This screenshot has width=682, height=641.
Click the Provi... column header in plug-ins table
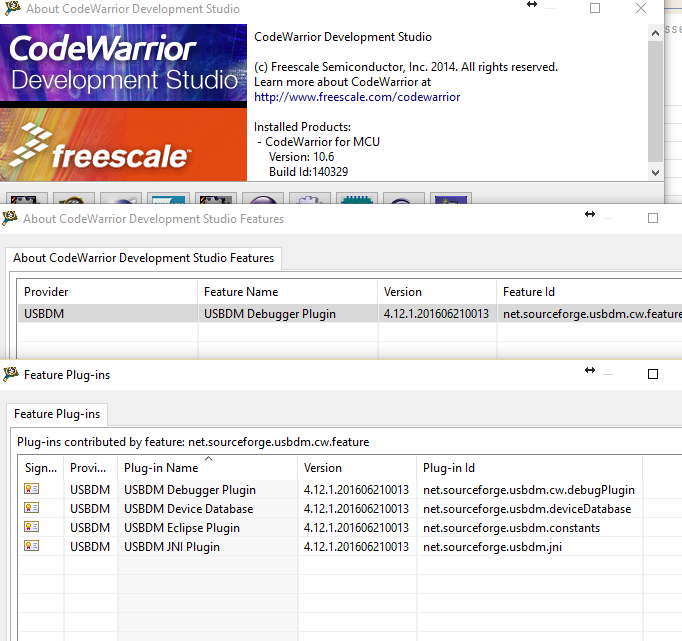point(90,468)
